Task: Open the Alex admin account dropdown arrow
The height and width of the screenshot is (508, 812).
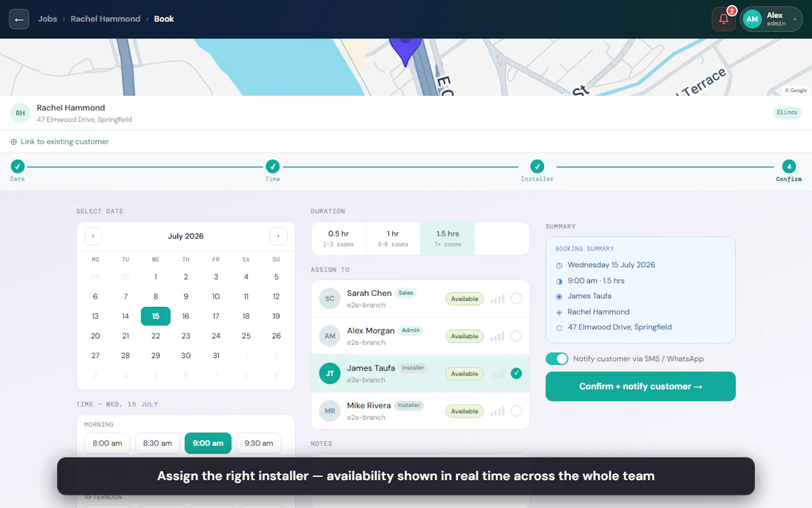Action: pos(795,19)
